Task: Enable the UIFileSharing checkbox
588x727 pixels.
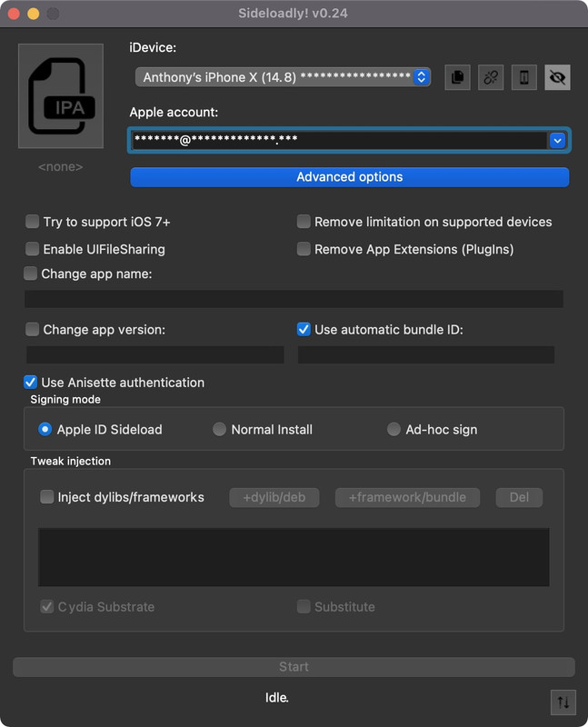Action: pyautogui.click(x=32, y=249)
